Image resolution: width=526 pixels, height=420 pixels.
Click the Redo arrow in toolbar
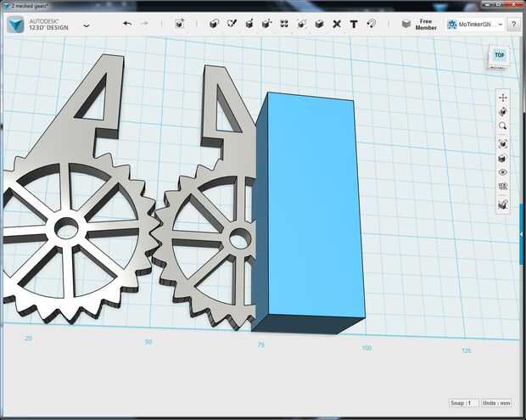144,24
